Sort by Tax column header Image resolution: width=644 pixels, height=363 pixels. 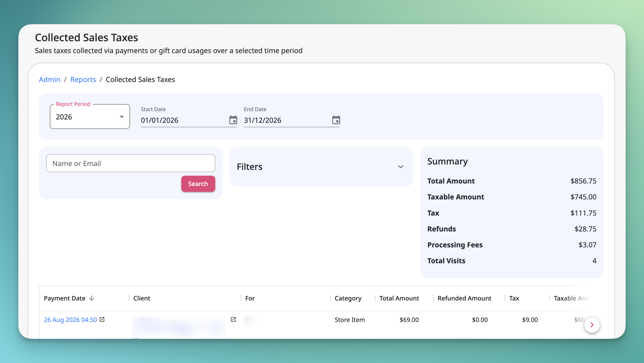[x=514, y=298]
